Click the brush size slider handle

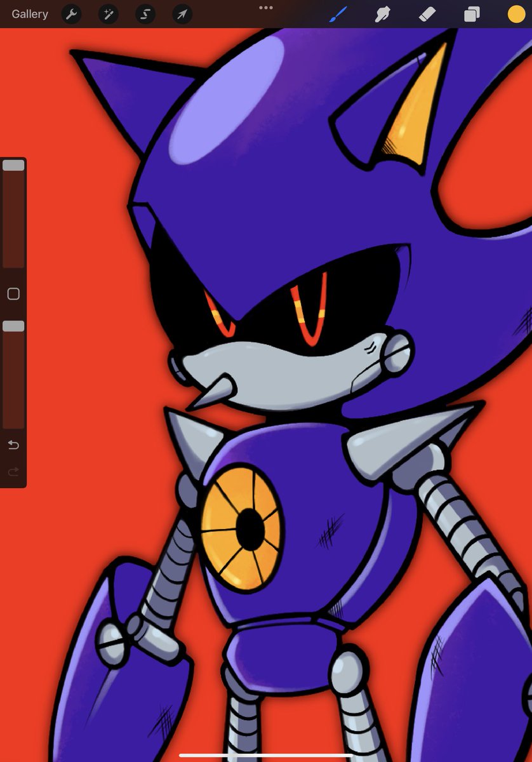pyautogui.click(x=13, y=165)
